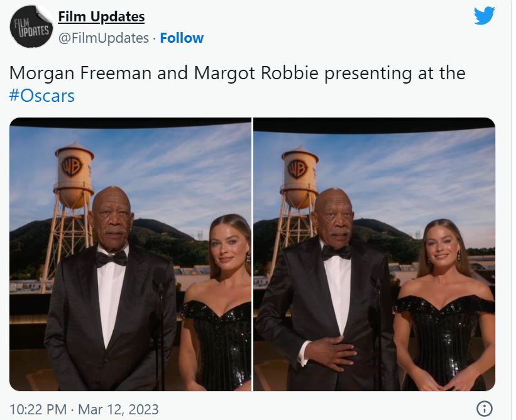Click the bow tie in the right photo

(x=337, y=252)
